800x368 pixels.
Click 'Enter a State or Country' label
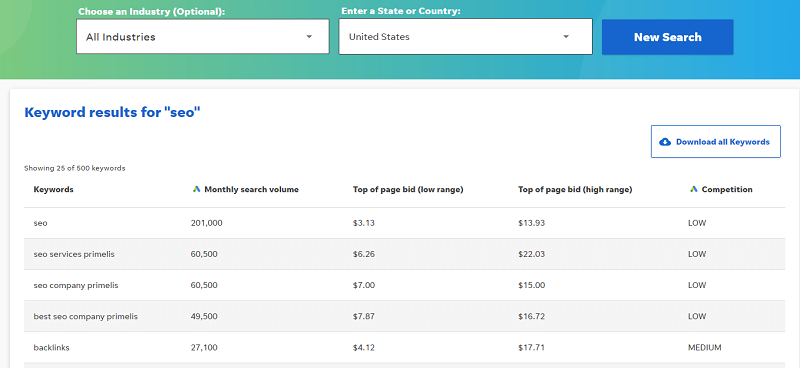click(x=401, y=11)
